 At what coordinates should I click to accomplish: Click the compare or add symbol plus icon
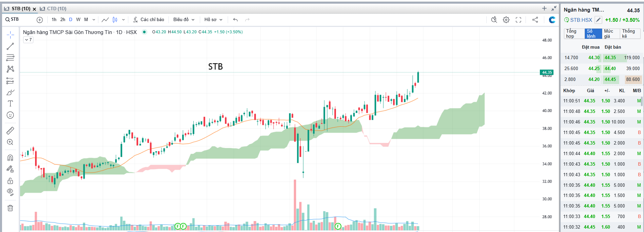40,20
